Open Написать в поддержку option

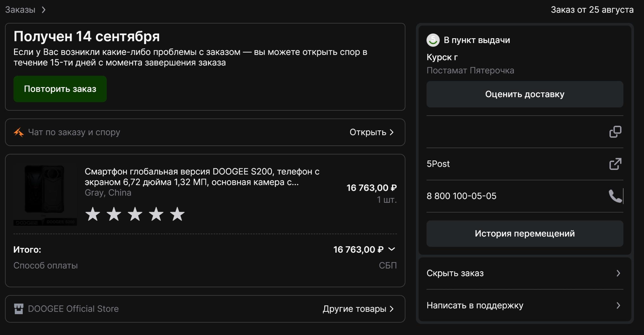pos(525,305)
